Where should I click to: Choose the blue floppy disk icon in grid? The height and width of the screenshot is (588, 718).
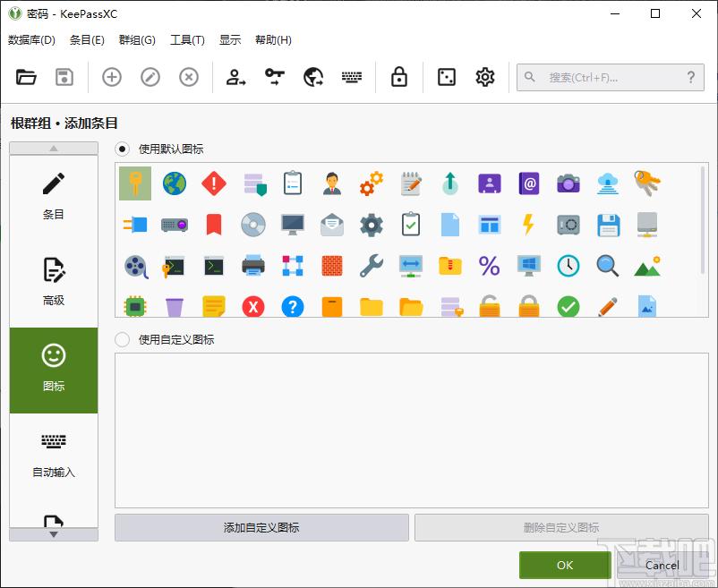click(608, 226)
